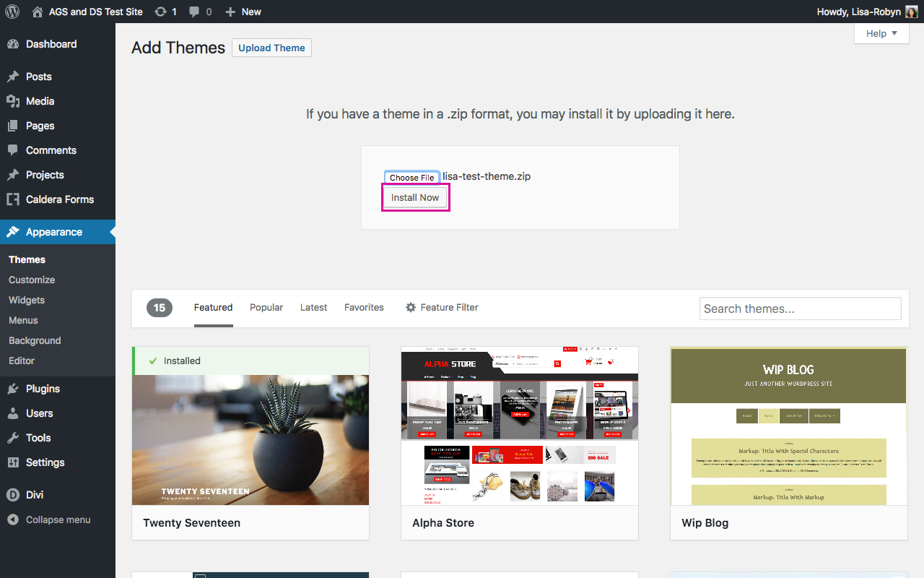Open Plugins menu label

(x=43, y=389)
